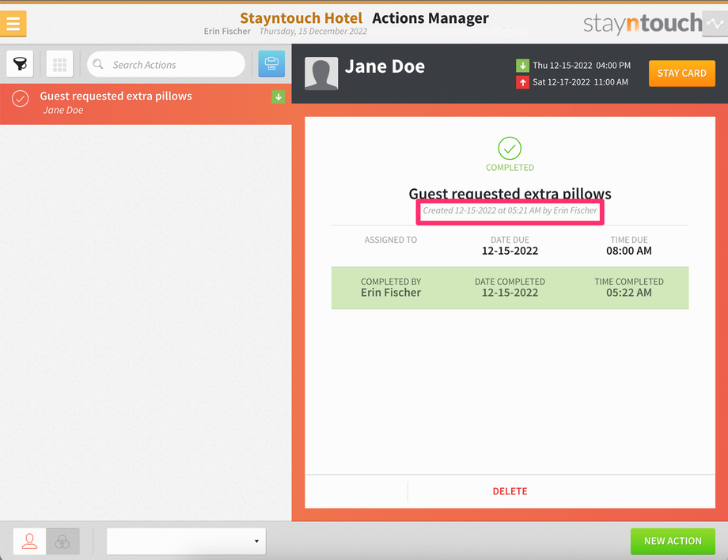Viewport: 728px width, 560px height.
Task: Click the filter funnel icon
Action: tap(20, 63)
